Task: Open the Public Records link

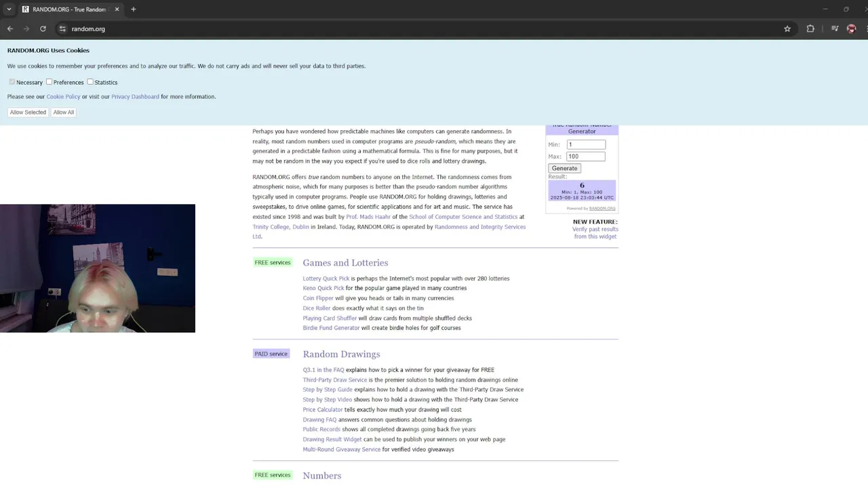Action: click(x=321, y=430)
